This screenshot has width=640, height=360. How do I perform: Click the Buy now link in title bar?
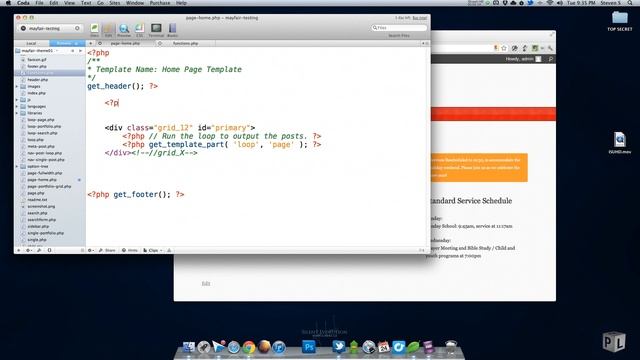pos(420,18)
